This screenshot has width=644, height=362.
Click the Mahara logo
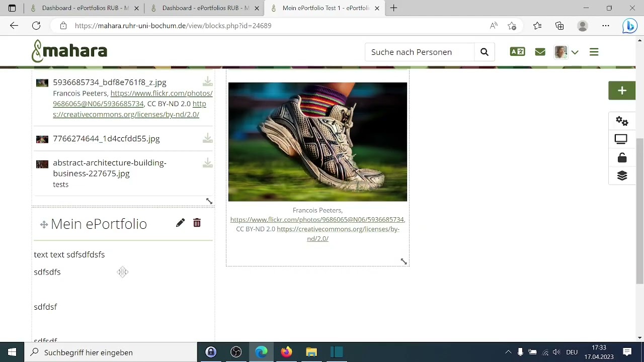69,51
